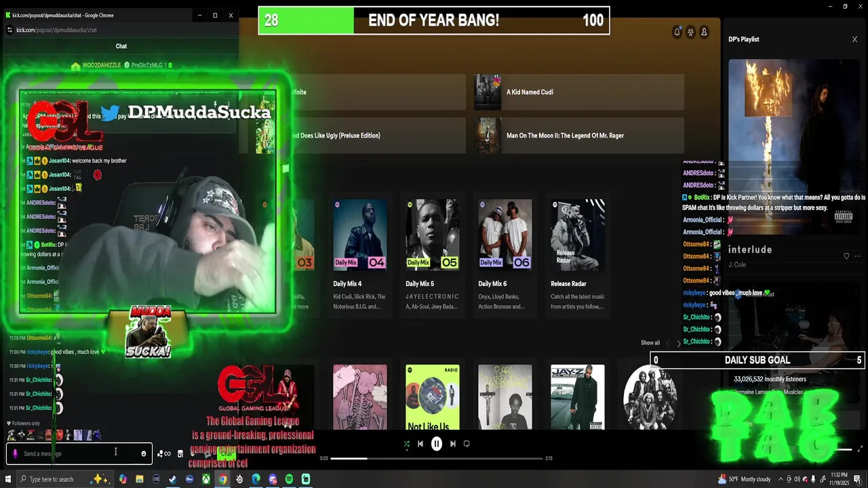The width and height of the screenshot is (868, 488).
Task: Open the cross album cover thumbnail
Action: point(505,397)
